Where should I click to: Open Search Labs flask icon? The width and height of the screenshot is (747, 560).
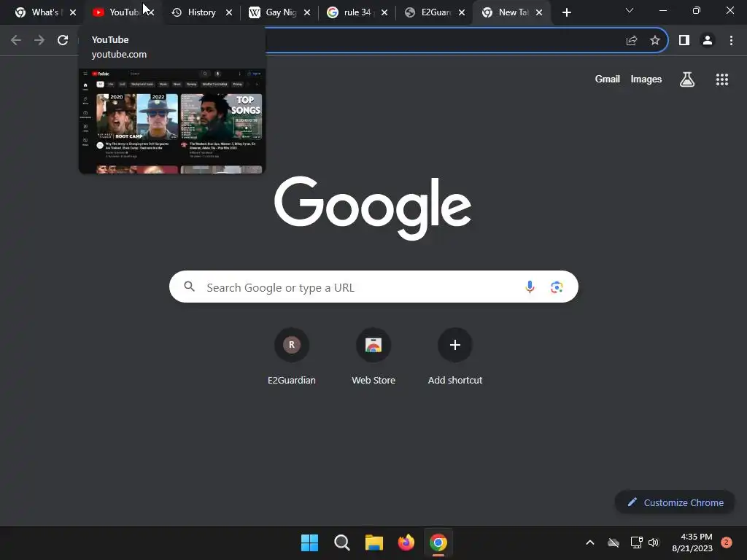pyautogui.click(x=687, y=79)
